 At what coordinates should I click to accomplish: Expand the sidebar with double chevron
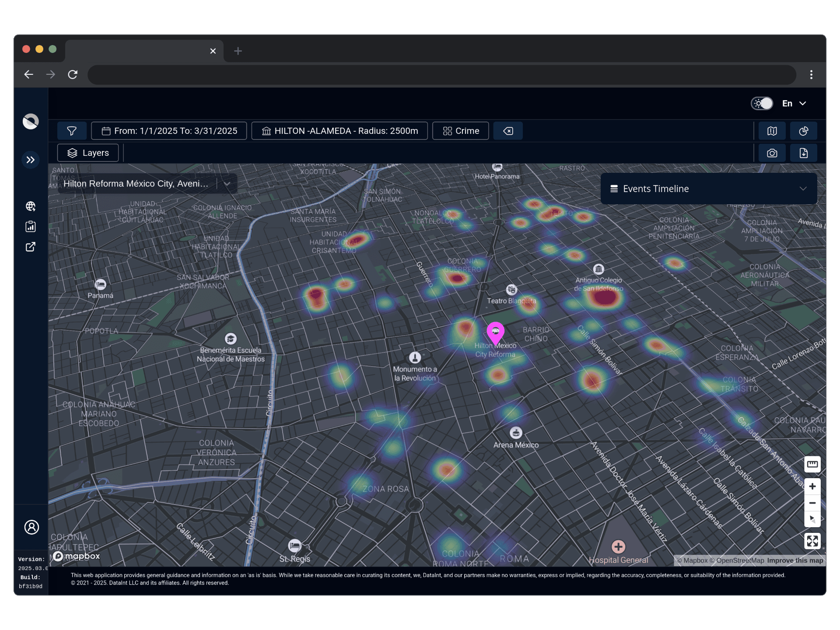click(x=31, y=160)
